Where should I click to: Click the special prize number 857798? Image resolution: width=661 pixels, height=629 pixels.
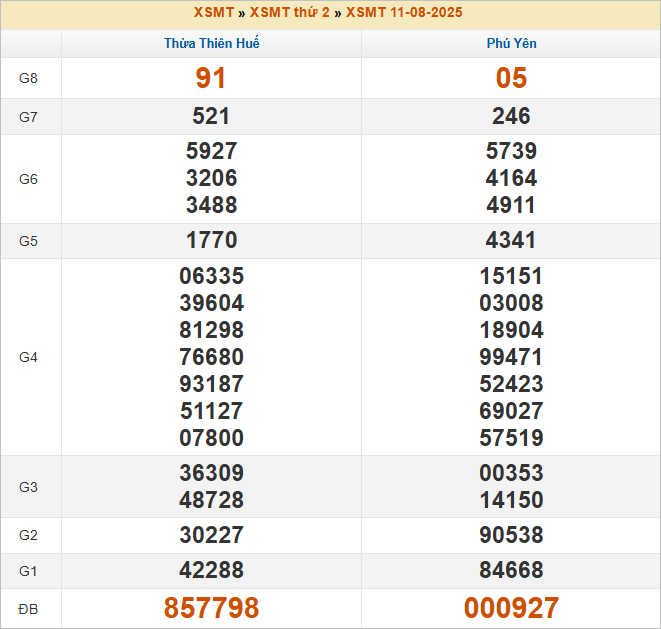211,608
